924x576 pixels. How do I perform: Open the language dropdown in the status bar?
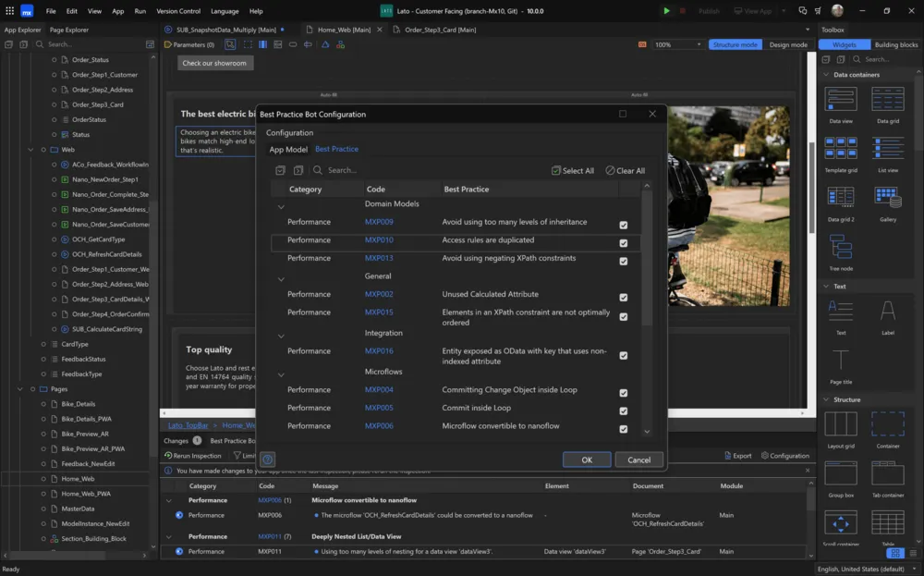click(867, 569)
